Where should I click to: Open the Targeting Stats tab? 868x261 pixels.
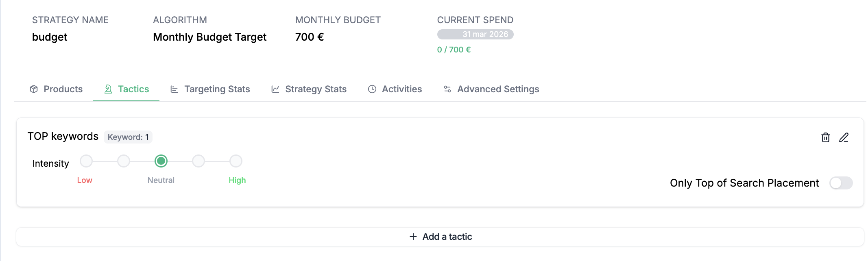point(217,89)
